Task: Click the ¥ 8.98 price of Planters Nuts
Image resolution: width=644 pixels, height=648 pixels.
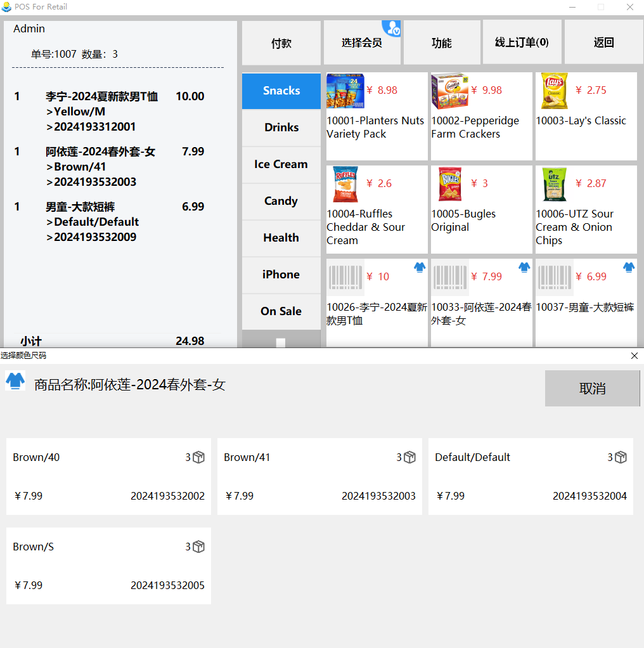Action: (382, 90)
